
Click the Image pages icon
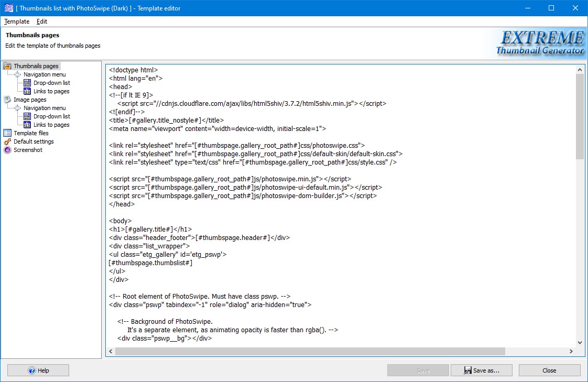[x=7, y=100]
